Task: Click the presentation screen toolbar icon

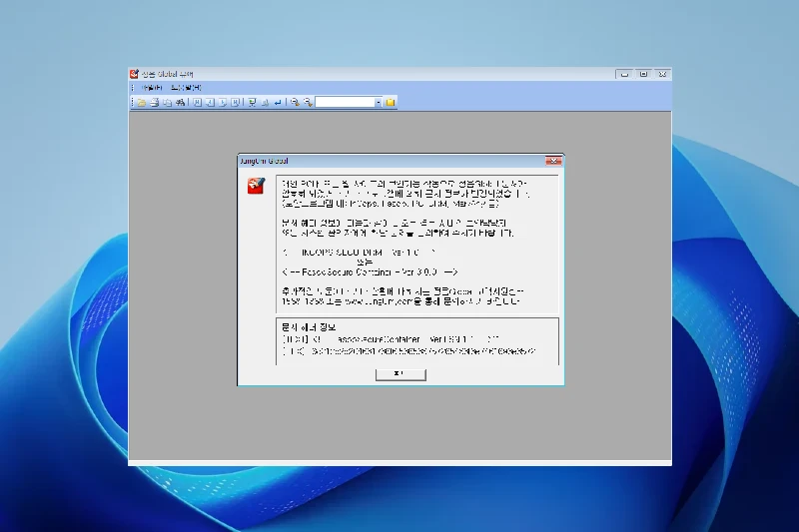Action: 253,103
